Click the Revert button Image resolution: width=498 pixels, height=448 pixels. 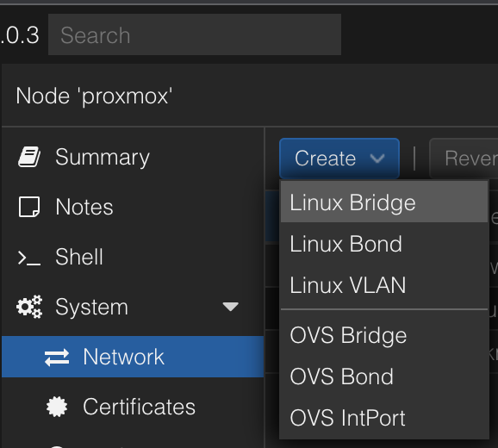[x=464, y=159]
